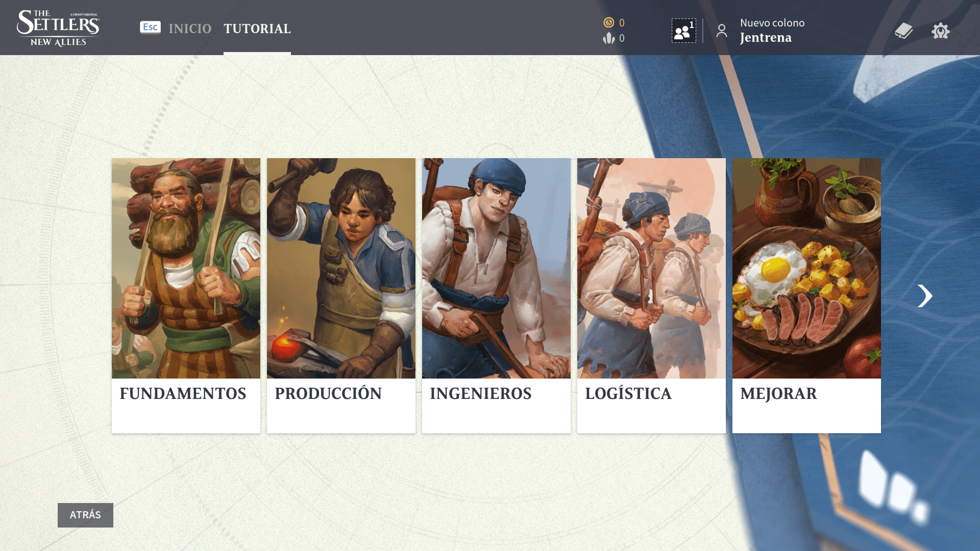Open the friends group icon
The width and height of the screenshot is (980, 551).
tap(683, 31)
